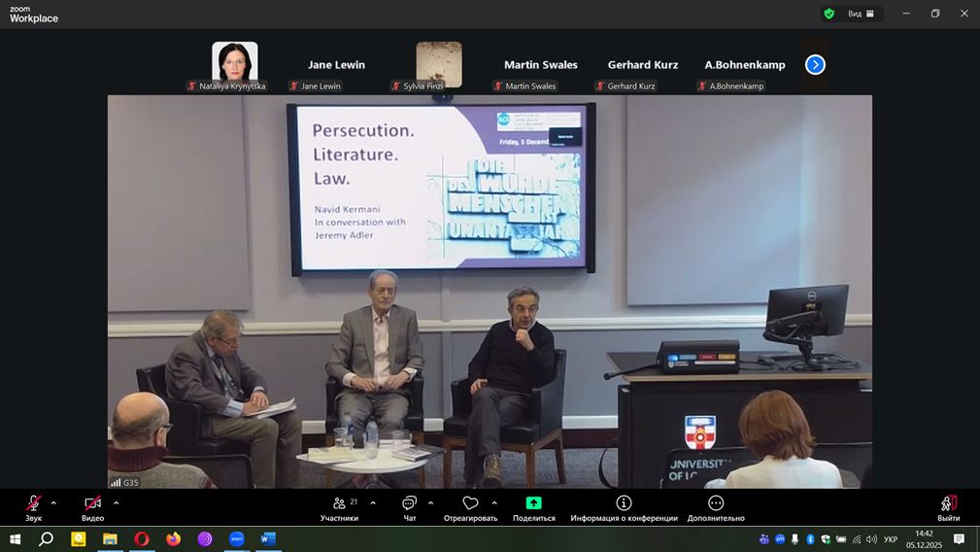This screenshot has height=552, width=980.
Task: Expand audio options arrow next to Звук
Action: click(x=53, y=502)
